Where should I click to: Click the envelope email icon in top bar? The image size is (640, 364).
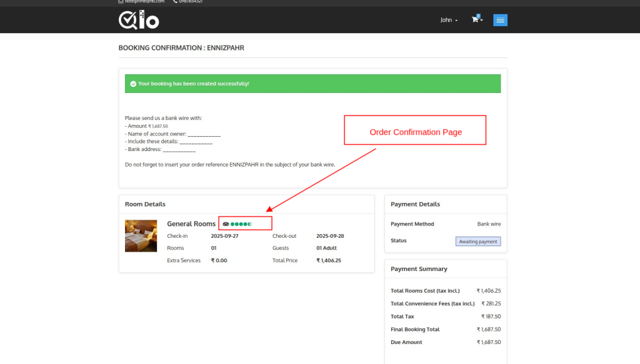coord(121,1)
